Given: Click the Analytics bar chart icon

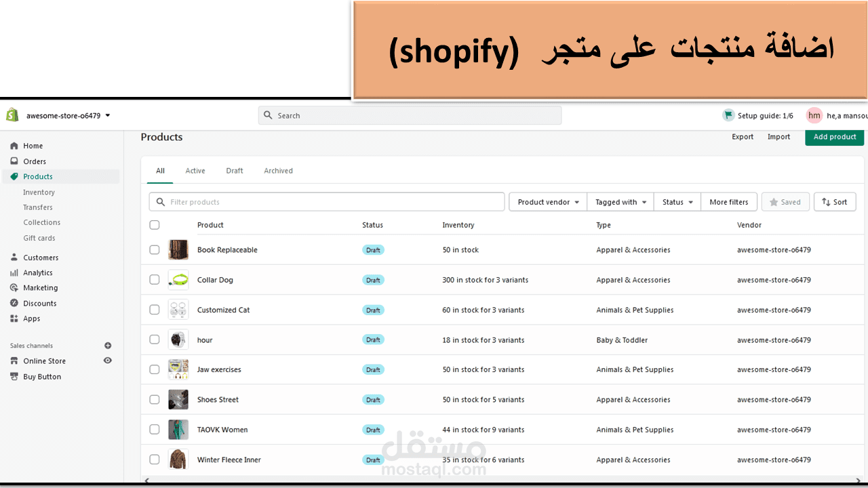Looking at the screenshot, I should (x=14, y=272).
